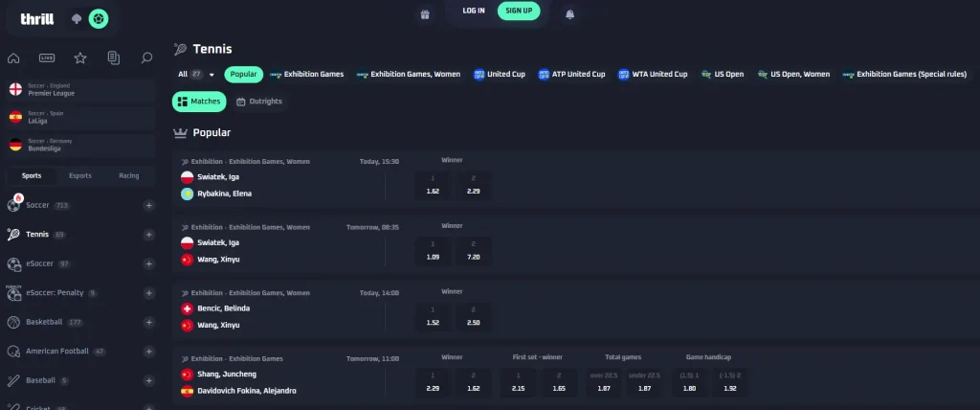Click the tennis racket icon beside Tennis heading
Viewport: 980px width, 410px height.
pos(180,49)
